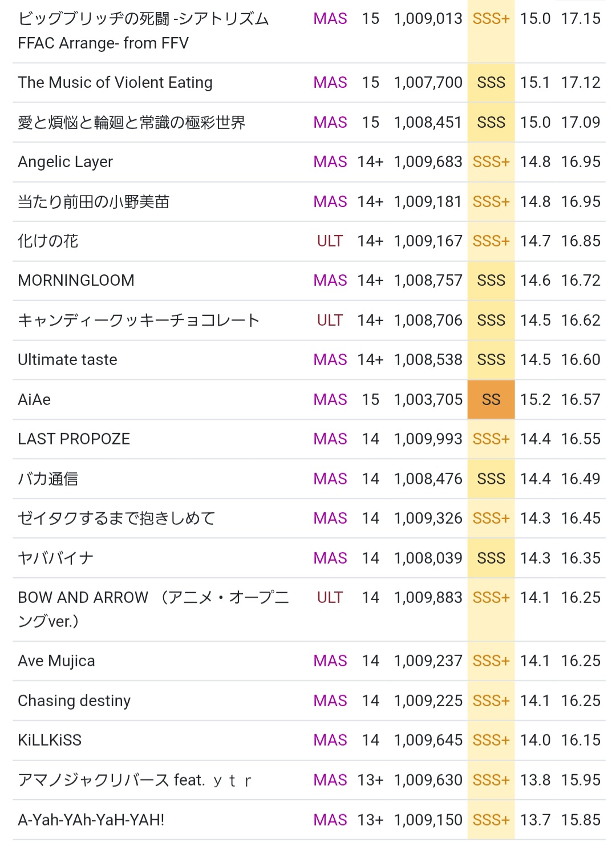Click 'A-Yah-YAh-YaH-YAH!' song title
Viewport: 616px width, 842px height.
pyautogui.click(x=91, y=820)
